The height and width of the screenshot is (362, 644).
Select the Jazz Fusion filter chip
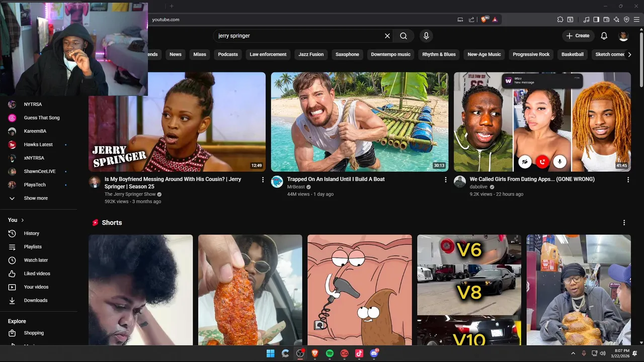[x=311, y=54]
